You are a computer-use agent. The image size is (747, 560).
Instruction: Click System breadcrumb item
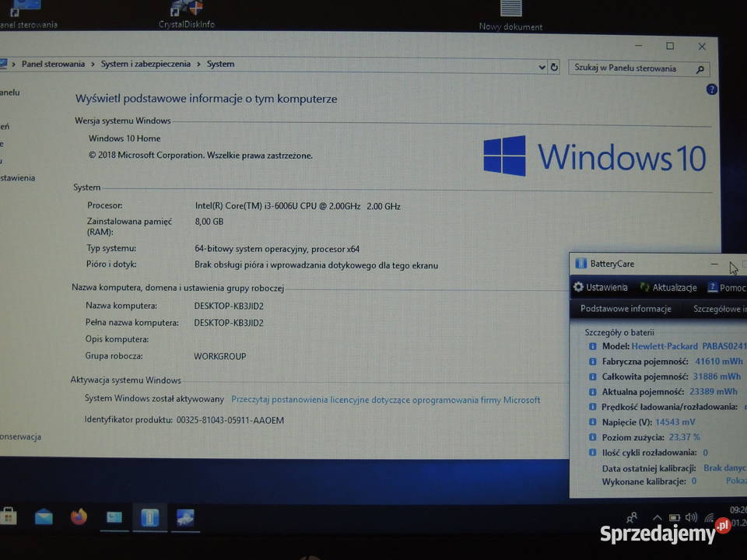click(220, 64)
